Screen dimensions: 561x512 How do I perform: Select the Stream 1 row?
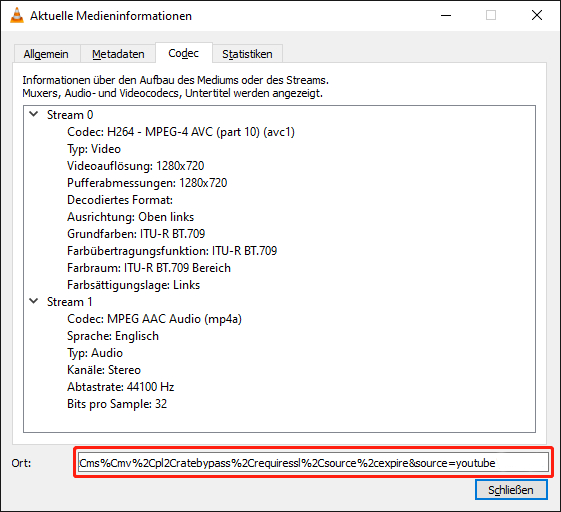tap(70, 302)
